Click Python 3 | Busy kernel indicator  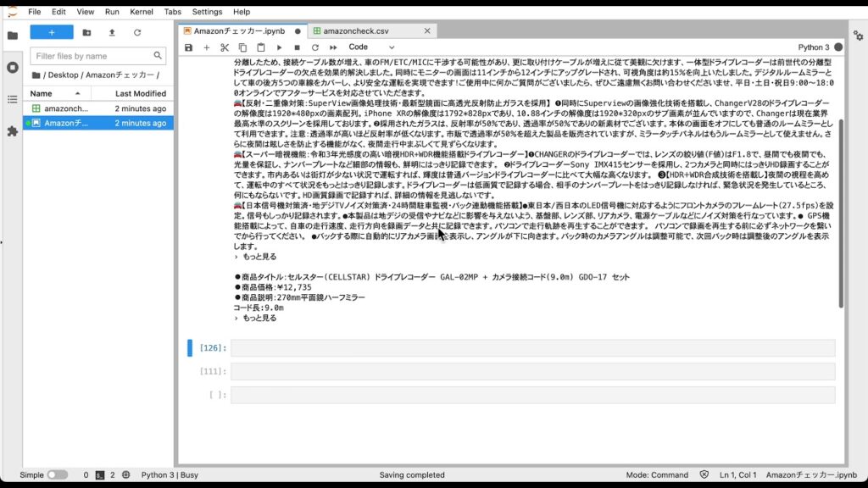click(170, 475)
